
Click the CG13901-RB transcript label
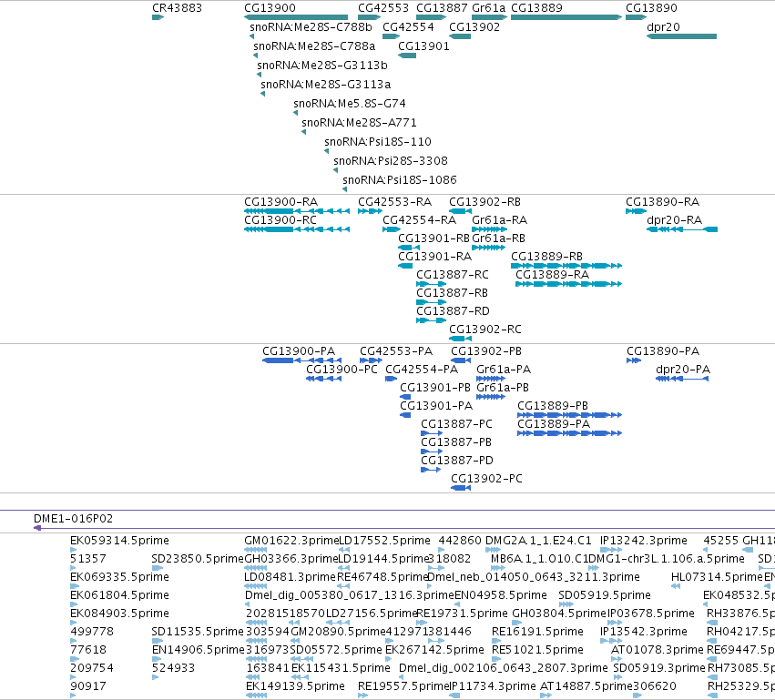pos(433,238)
